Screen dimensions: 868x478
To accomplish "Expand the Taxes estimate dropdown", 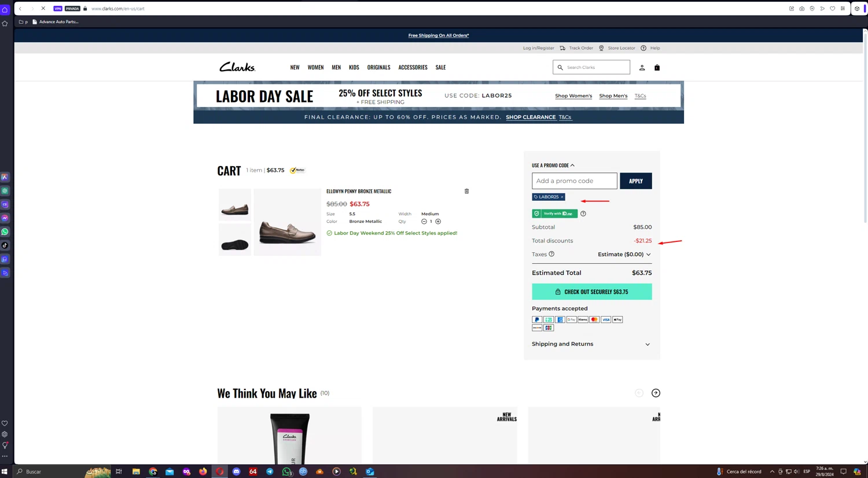I will 624,254.
